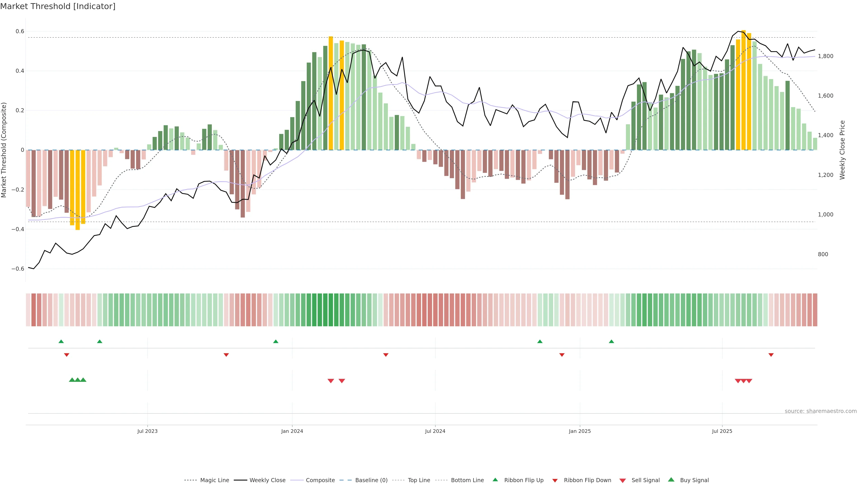Toggle the Ribbon Flip Down legend marker
The height and width of the screenshot is (488, 868).
click(555, 480)
